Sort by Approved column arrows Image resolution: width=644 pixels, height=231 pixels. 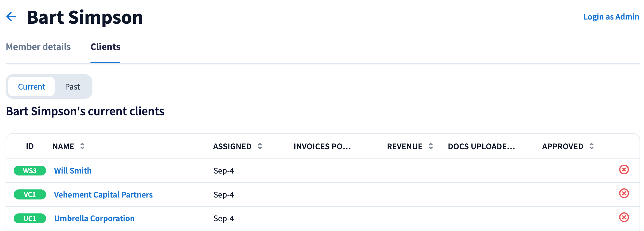[x=591, y=146]
